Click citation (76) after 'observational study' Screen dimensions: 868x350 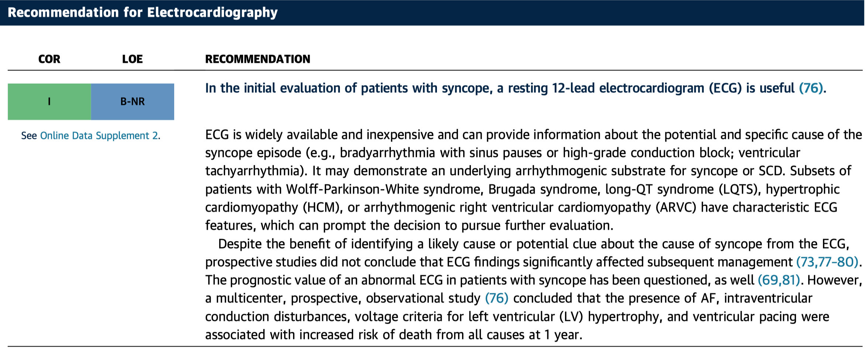(x=496, y=298)
